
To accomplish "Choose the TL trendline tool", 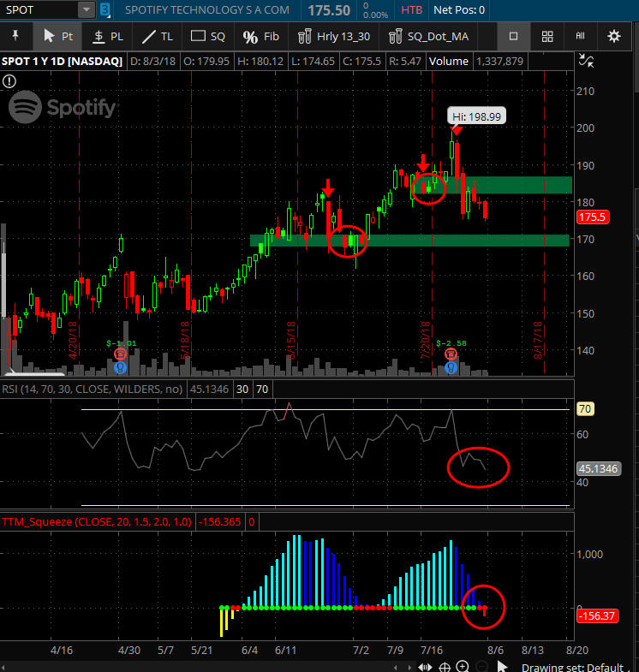I will [158, 37].
